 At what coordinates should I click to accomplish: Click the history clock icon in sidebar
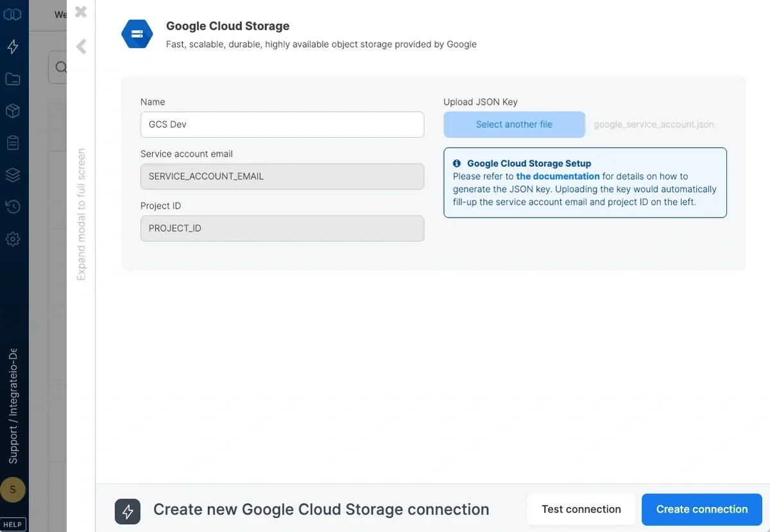13,207
